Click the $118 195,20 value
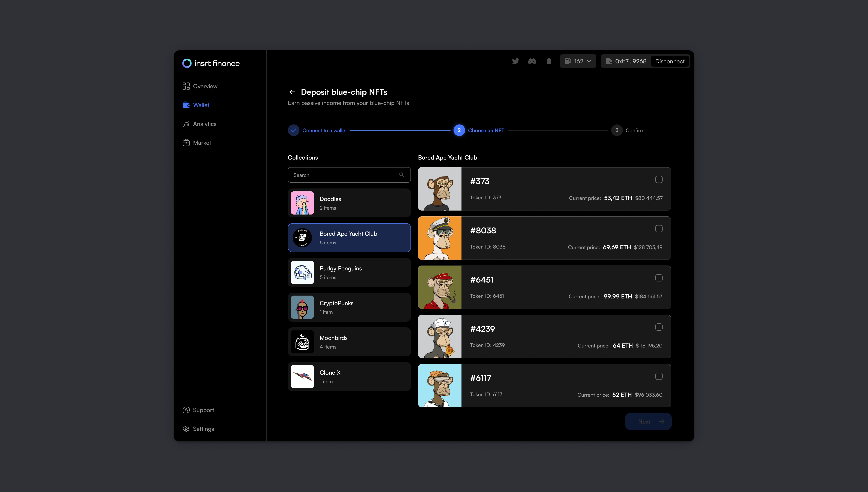 pyautogui.click(x=649, y=346)
